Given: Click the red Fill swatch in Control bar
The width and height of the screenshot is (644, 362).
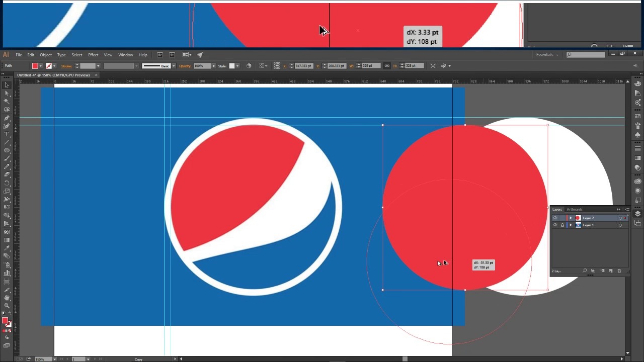Looking at the screenshot, I should click(35, 66).
